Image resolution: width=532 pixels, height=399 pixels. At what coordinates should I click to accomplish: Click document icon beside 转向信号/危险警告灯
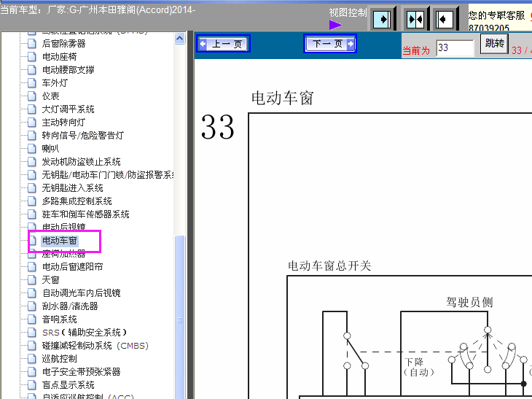(32, 136)
